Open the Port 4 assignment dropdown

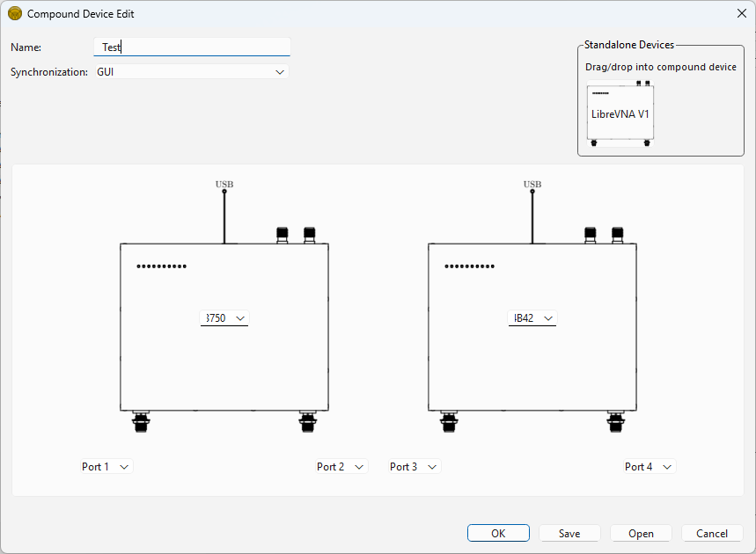tap(650, 467)
